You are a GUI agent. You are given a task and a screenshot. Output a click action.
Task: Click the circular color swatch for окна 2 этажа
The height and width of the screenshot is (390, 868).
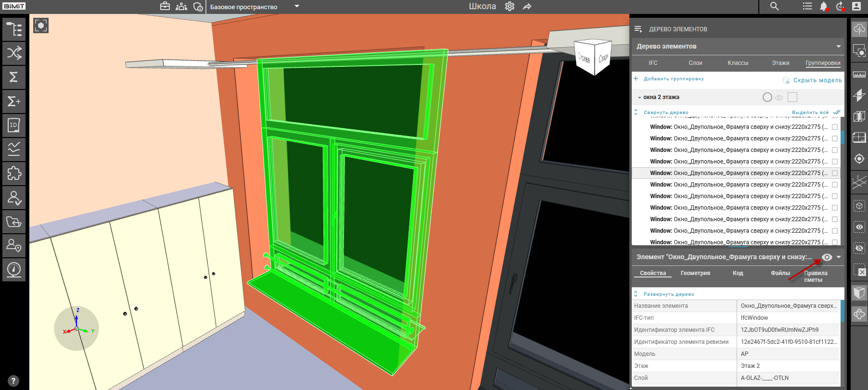[x=767, y=97]
